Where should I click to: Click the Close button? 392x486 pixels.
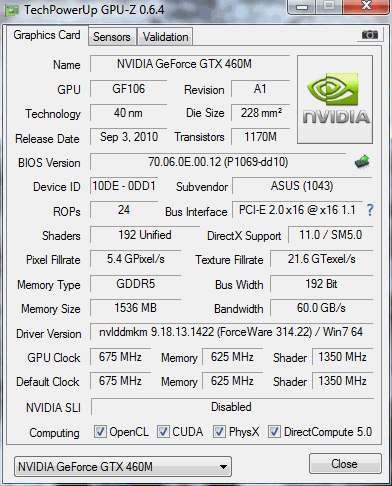tap(345, 464)
